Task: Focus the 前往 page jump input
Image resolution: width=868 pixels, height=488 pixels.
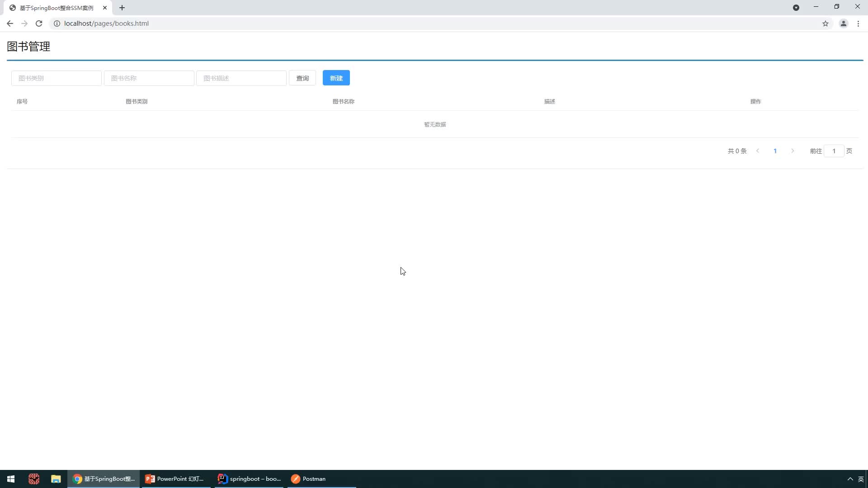Action: click(x=834, y=151)
